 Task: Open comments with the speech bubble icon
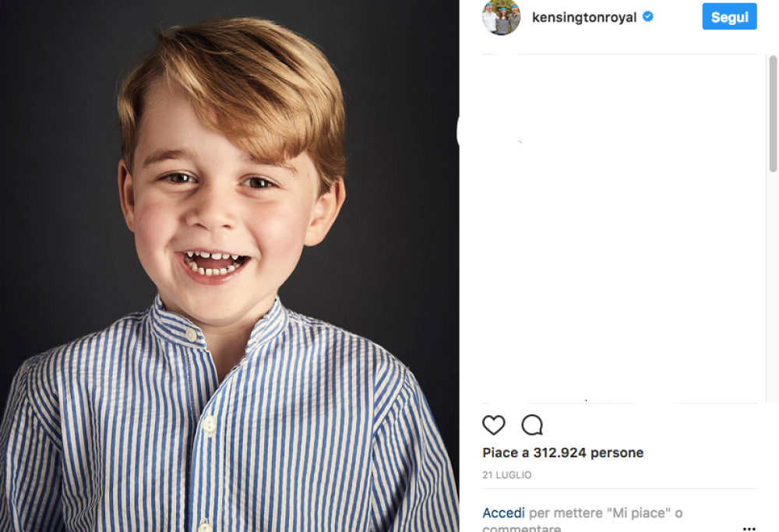pos(532,425)
